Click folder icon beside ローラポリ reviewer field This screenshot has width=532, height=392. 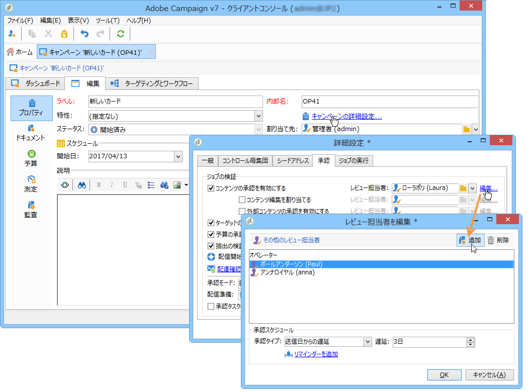pyautogui.click(x=463, y=188)
